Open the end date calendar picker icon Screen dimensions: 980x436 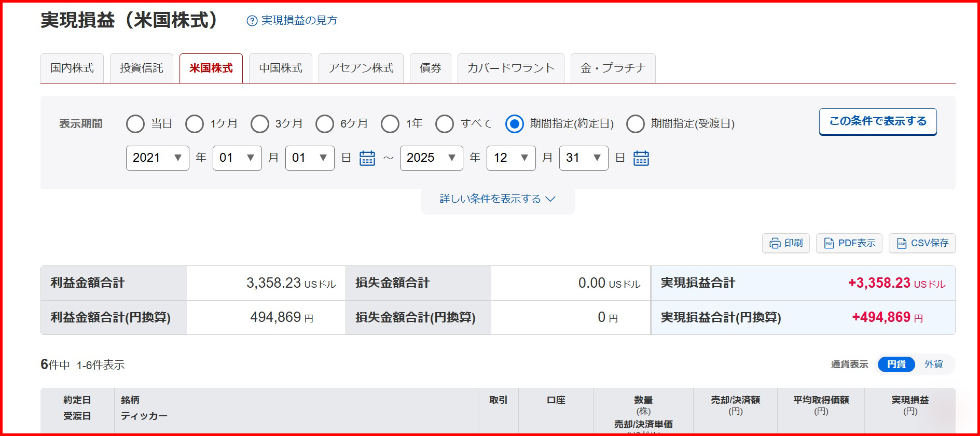coord(641,158)
